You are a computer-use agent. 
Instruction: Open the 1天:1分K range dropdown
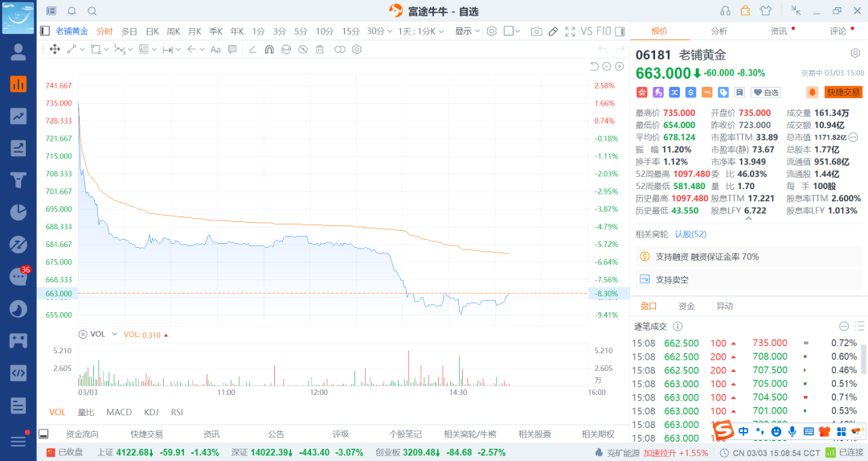[x=421, y=31]
